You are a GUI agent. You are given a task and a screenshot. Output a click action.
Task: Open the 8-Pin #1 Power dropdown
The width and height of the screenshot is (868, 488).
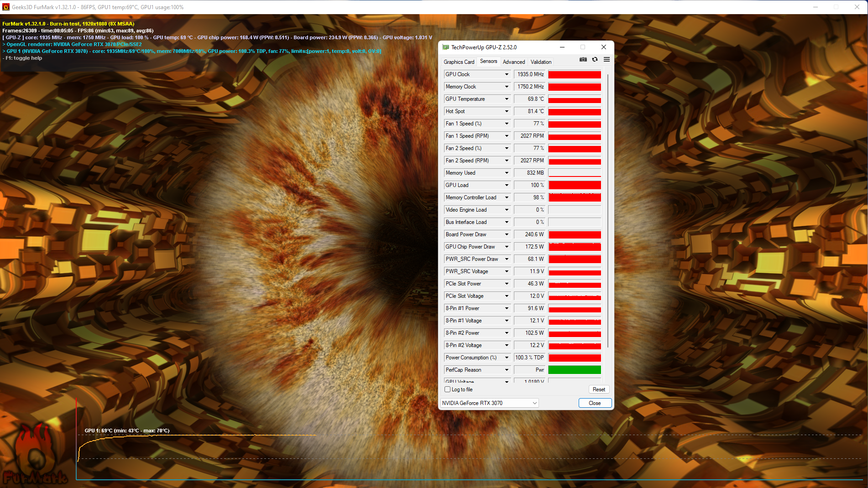coord(507,308)
